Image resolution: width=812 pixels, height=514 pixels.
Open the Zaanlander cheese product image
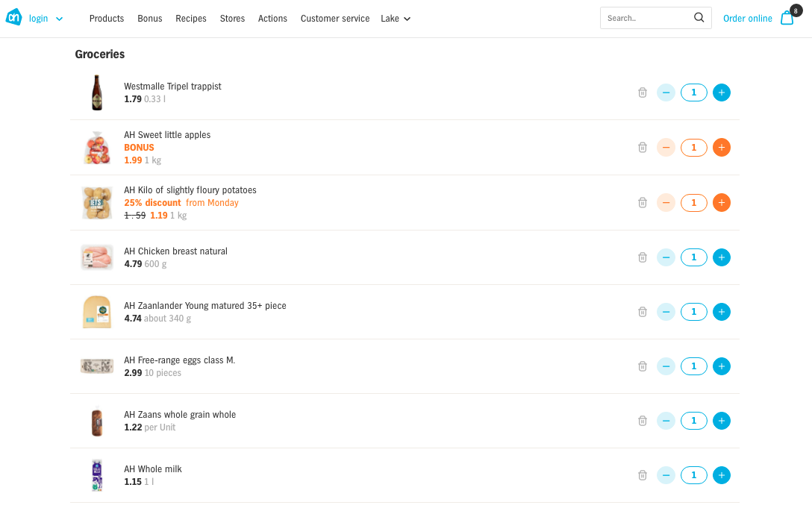[97, 312]
